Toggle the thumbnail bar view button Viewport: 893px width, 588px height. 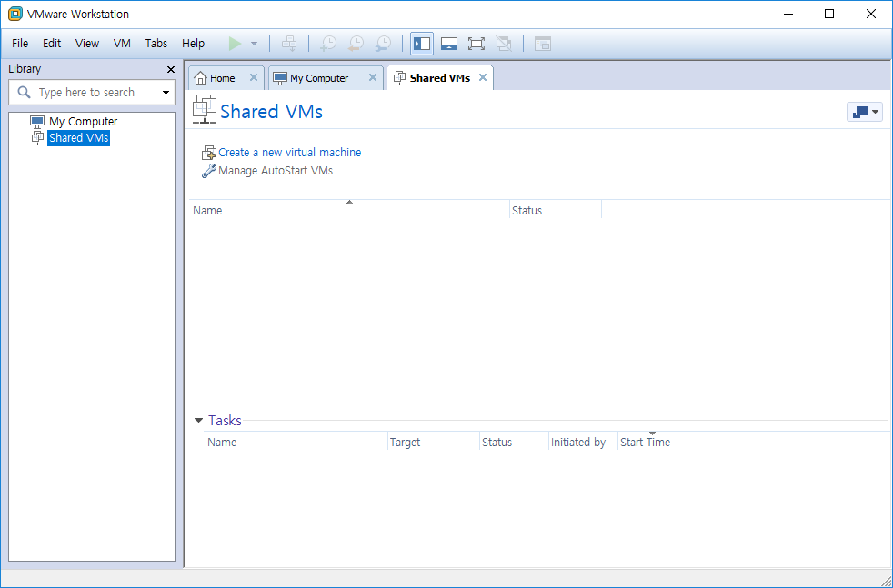point(449,44)
